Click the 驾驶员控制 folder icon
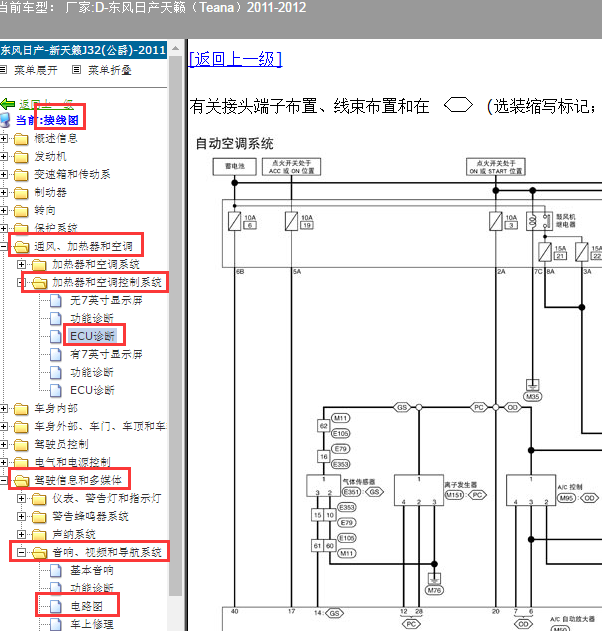This screenshot has height=631, width=602. (x=21, y=445)
